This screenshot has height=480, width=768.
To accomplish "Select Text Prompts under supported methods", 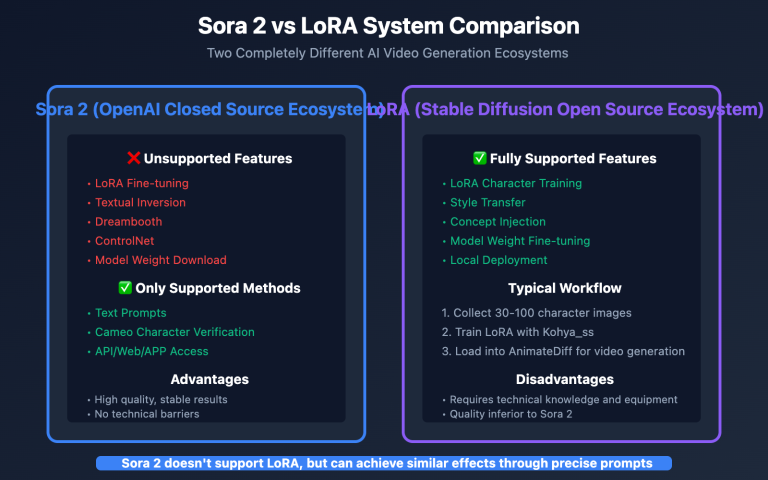I will 131,313.
